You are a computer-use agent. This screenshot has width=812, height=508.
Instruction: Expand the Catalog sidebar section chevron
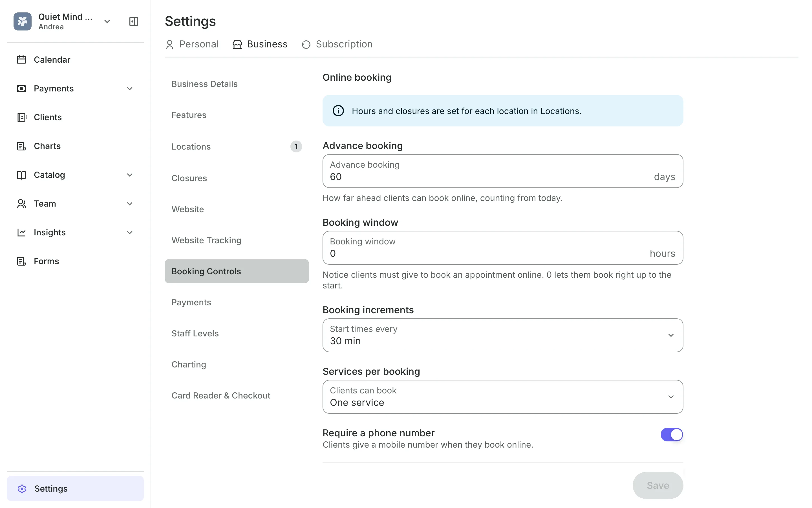(x=130, y=175)
